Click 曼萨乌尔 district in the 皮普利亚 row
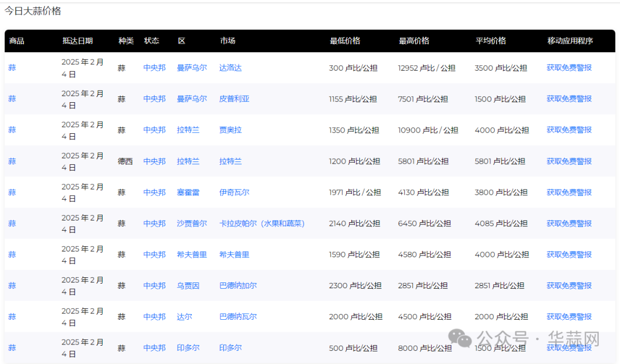The image size is (620, 364). click(192, 99)
